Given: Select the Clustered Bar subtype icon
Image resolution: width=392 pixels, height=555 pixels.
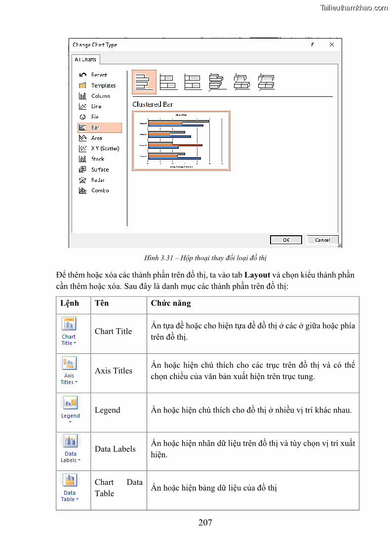Looking at the screenshot, I should pos(144,82).
